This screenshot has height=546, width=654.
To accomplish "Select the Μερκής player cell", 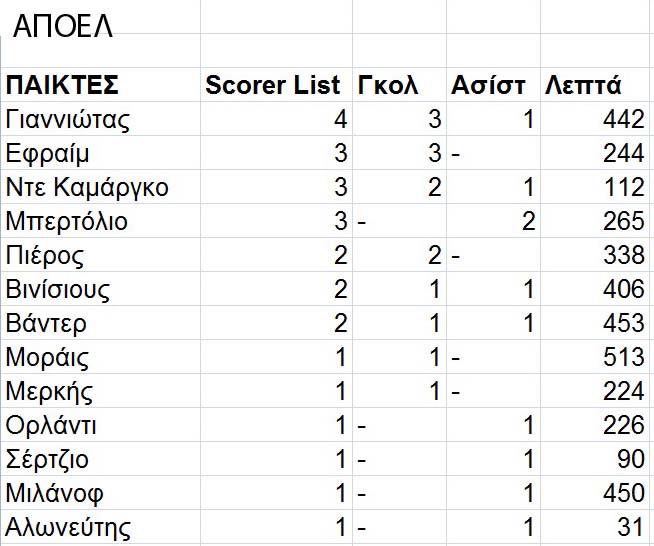I will click(x=49, y=392).
